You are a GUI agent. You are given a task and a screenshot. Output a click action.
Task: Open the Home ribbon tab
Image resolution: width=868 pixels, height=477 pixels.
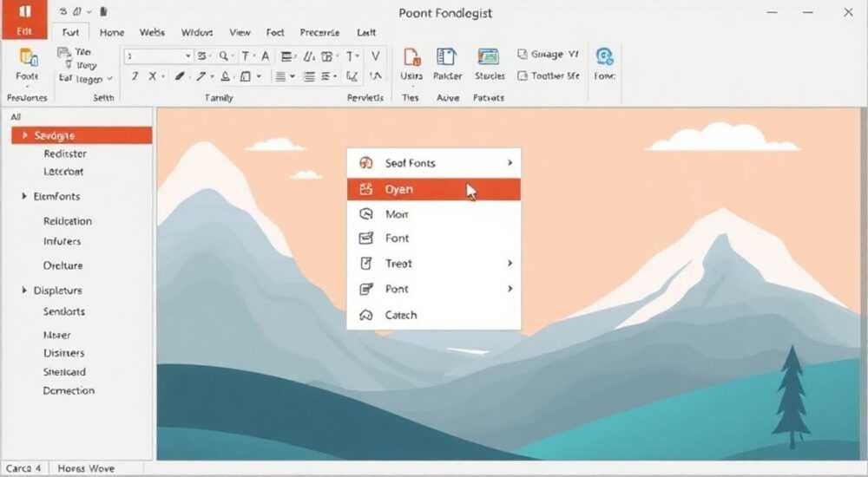coord(112,33)
